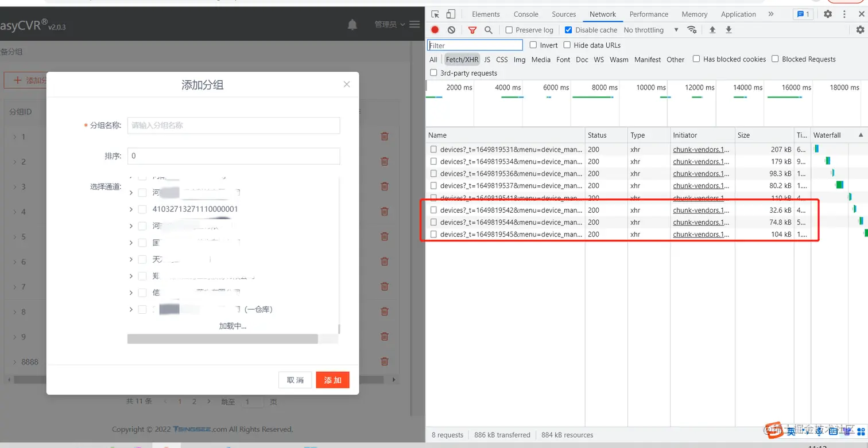Open DevTools three-dot customize menu
The height and width of the screenshot is (448, 868).
(x=844, y=14)
